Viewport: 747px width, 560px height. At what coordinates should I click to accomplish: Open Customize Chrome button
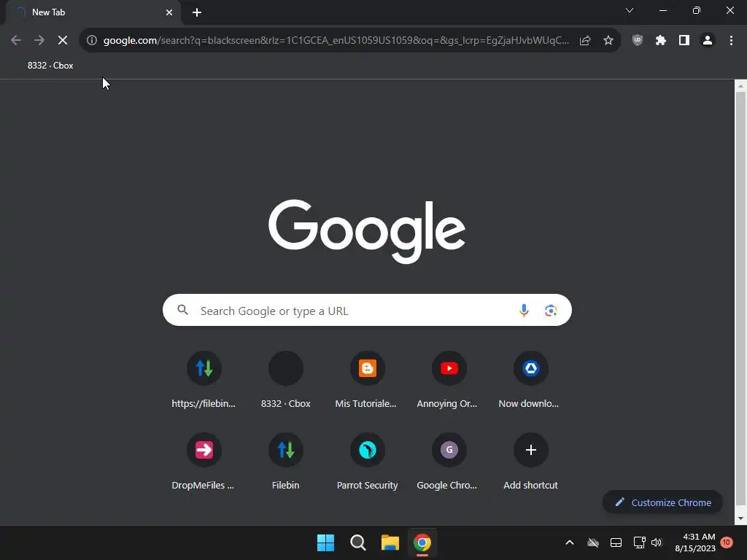662,502
